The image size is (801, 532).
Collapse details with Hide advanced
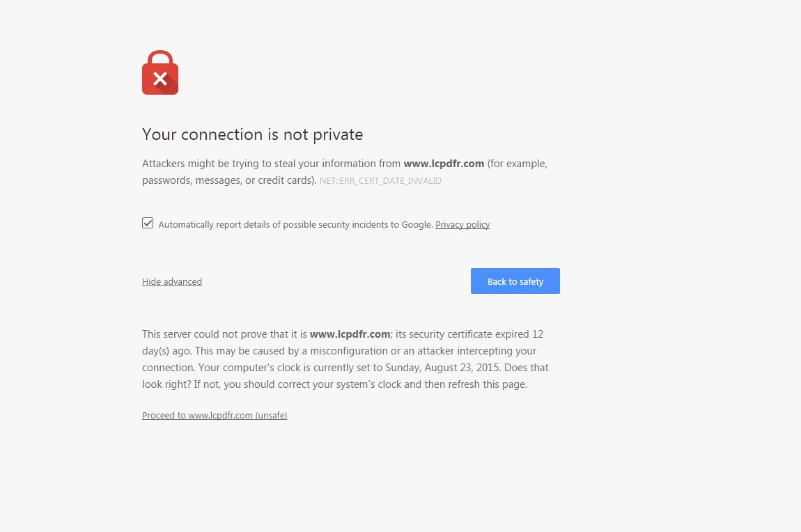(172, 282)
